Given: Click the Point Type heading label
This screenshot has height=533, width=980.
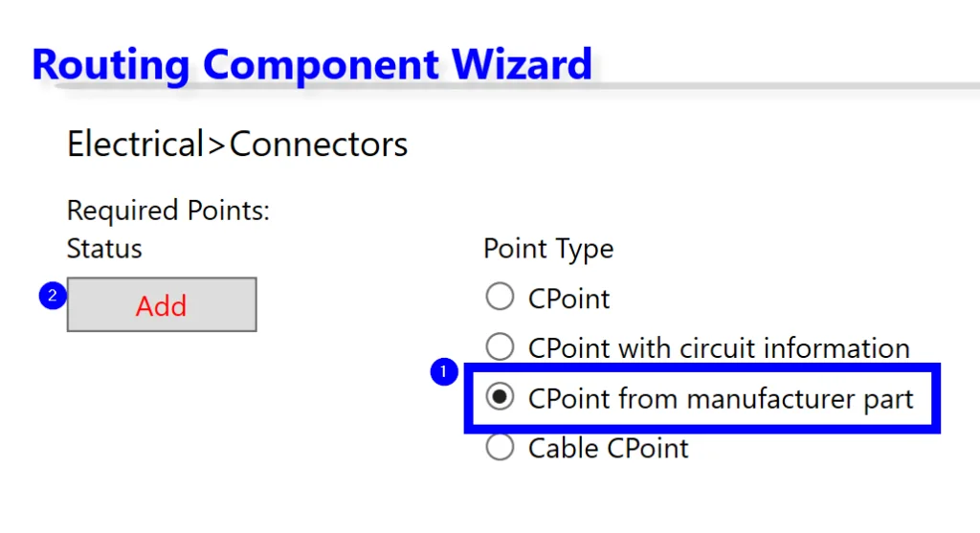Looking at the screenshot, I should coord(548,249).
